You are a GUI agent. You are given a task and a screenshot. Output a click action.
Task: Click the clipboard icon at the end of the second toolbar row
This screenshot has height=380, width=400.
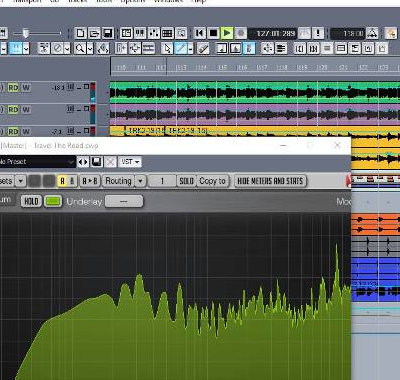382,48
